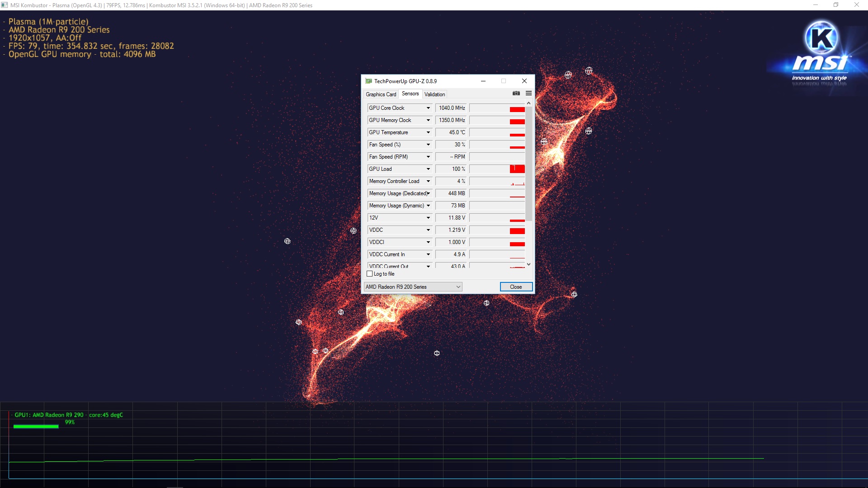The width and height of the screenshot is (868, 488).
Task: Click the Kombustor window title icon
Action: click(x=5, y=5)
